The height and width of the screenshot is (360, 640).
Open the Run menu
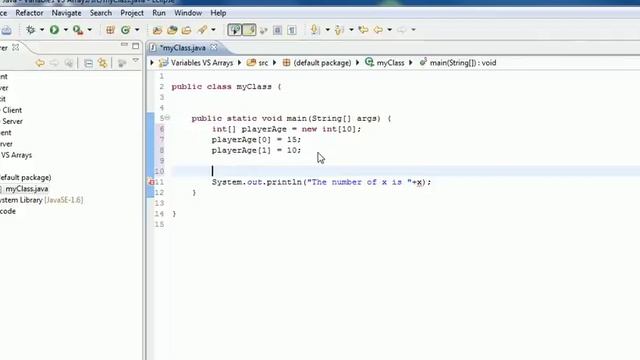click(x=159, y=13)
